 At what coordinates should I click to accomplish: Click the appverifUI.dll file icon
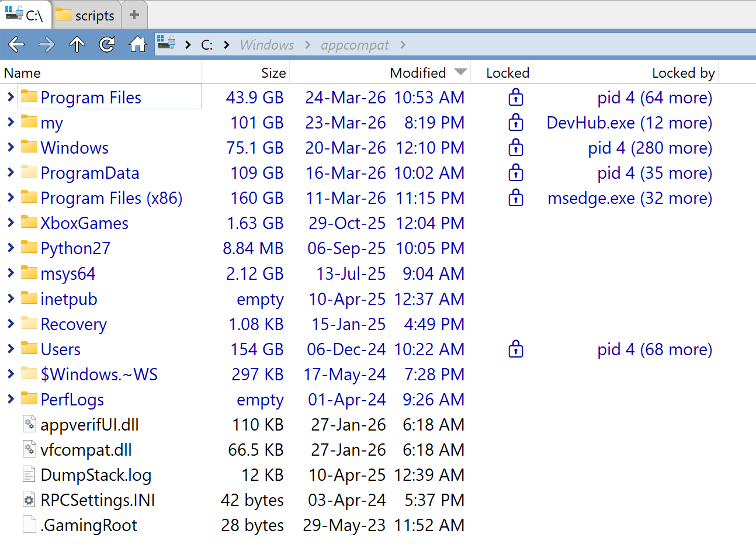(29, 424)
